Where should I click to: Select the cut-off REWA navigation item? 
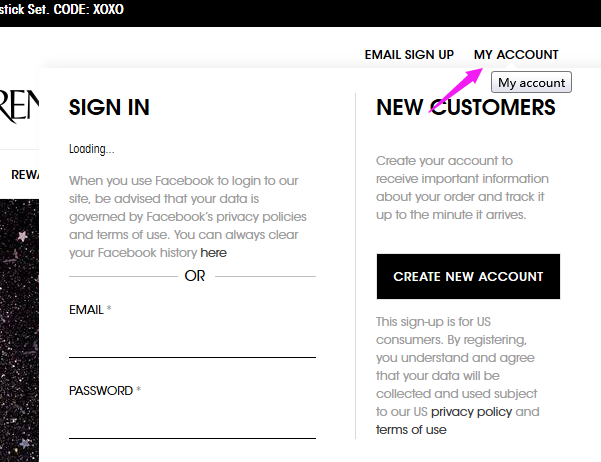click(x=25, y=175)
